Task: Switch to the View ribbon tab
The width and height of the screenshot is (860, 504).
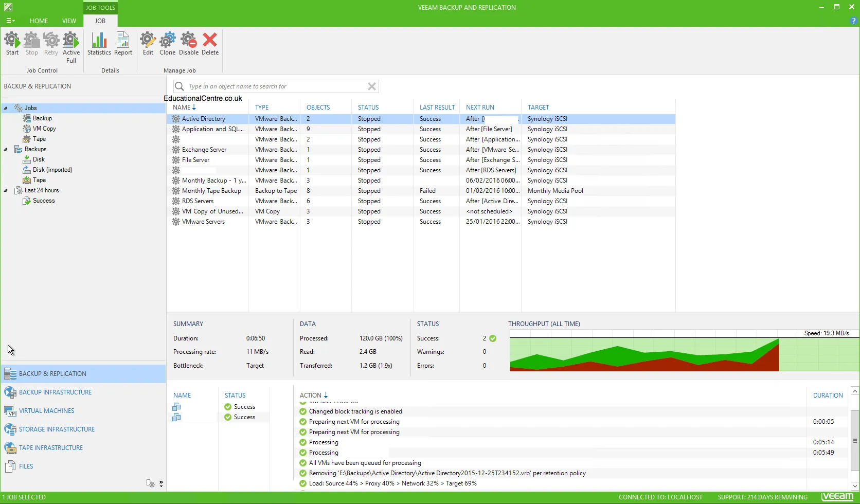Action: 69,21
